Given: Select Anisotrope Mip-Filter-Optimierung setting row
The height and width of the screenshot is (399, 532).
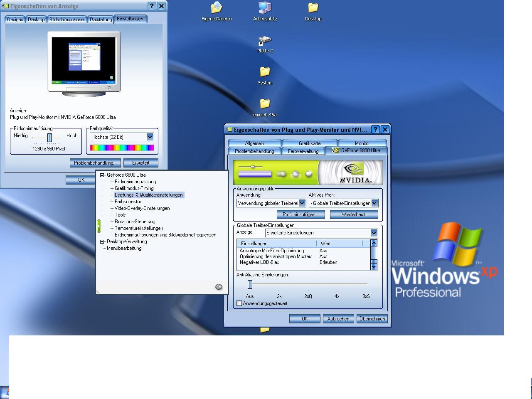Looking at the screenshot, I should [x=303, y=251].
